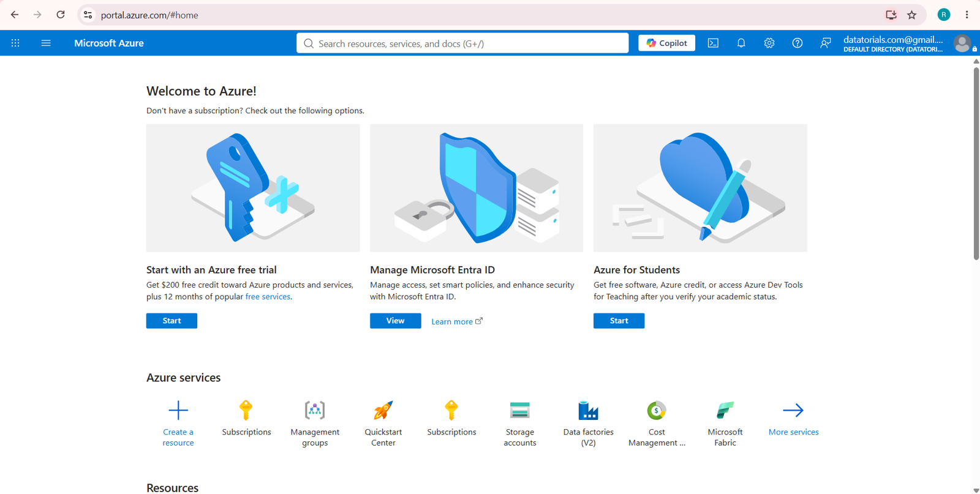Image resolution: width=980 pixels, height=494 pixels.
Task: Open Microsoft Fabric service
Action: coord(725,424)
